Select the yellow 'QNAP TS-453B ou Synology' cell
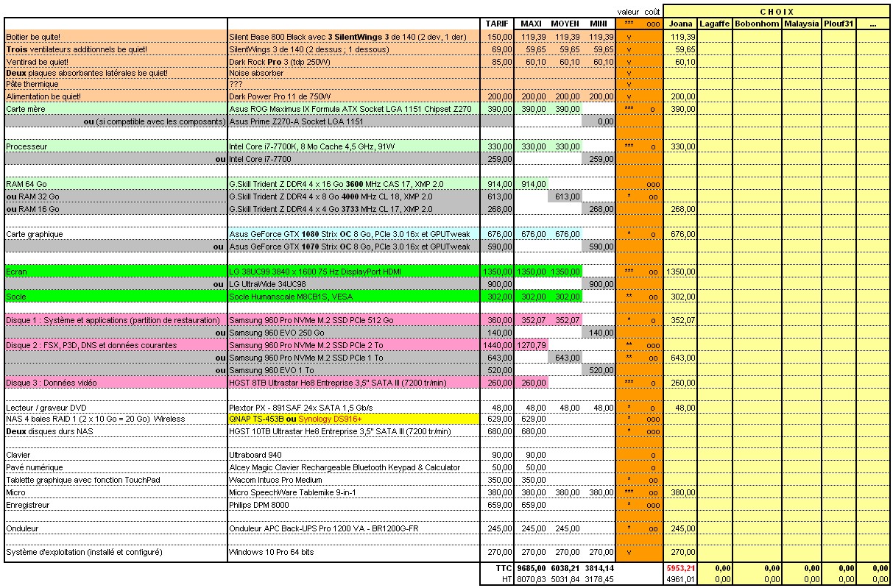Viewport: 893px width, 588px height. pyautogui.click(x=353, y=419)
